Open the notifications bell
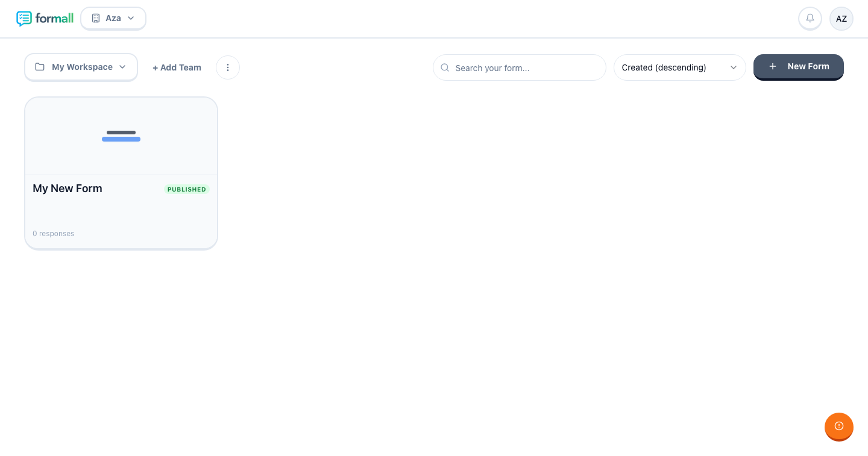 (810, 19)
